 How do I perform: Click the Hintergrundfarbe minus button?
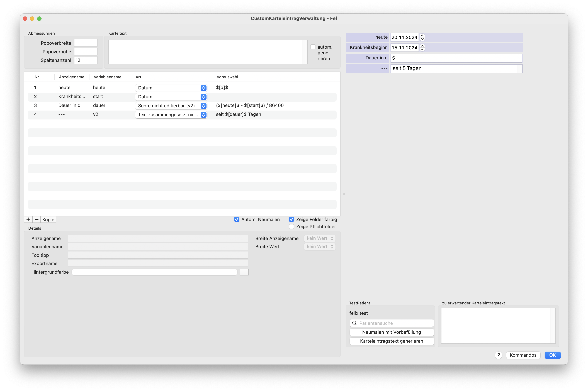[244, 272]
